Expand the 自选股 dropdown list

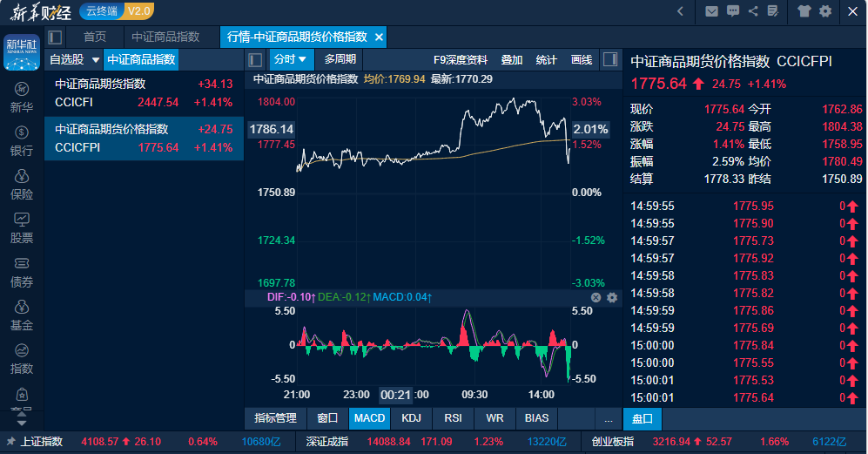coord(73,59)
